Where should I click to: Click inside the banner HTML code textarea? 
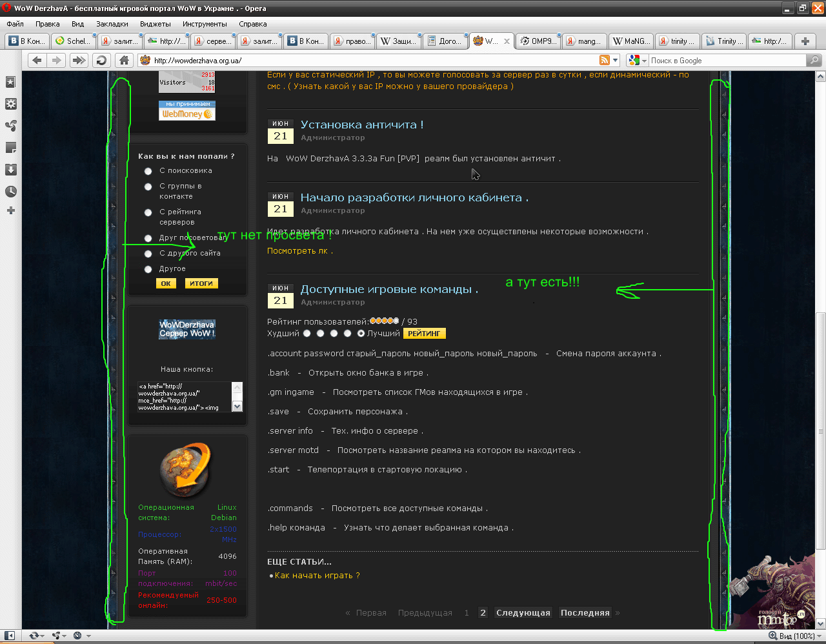(185, 397)
